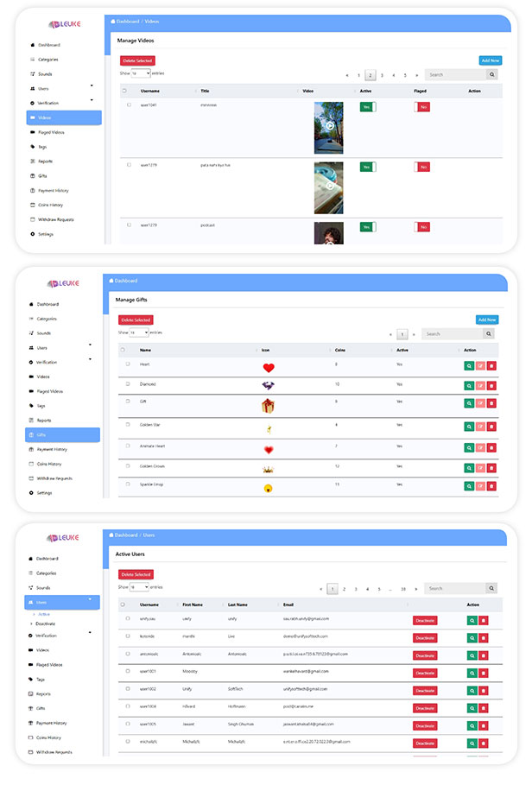Click the edit icon for the Golden Star gift
Screen dimensions: 532x791
(x=480, y=426)
